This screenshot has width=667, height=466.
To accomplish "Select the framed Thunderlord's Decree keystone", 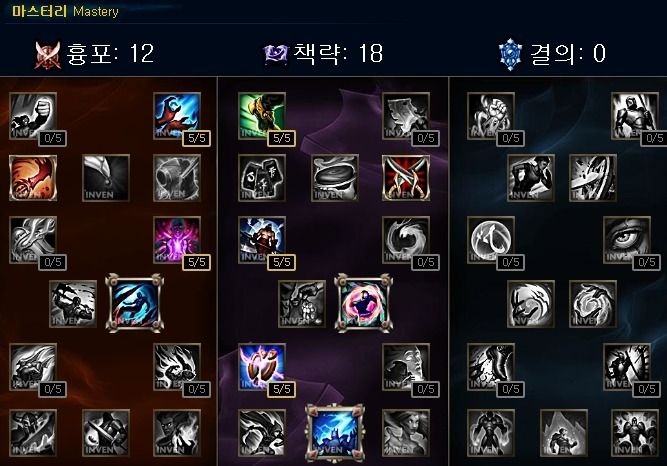I will pos(335,433).
